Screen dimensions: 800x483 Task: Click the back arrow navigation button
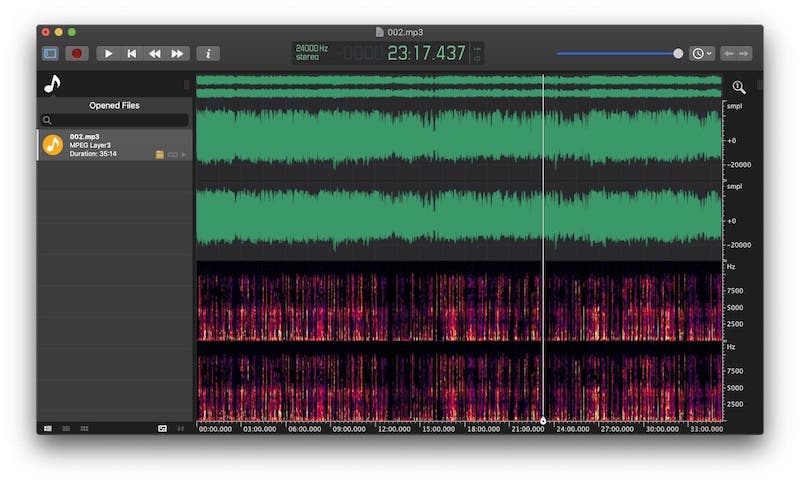point(729,53)
